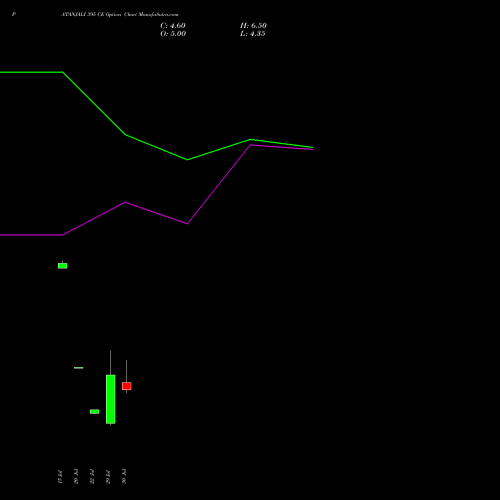Click the '20 Jul' date axis label
Image resolution: width=500 pixels, height=500 pixels.
tap(76, 476)
